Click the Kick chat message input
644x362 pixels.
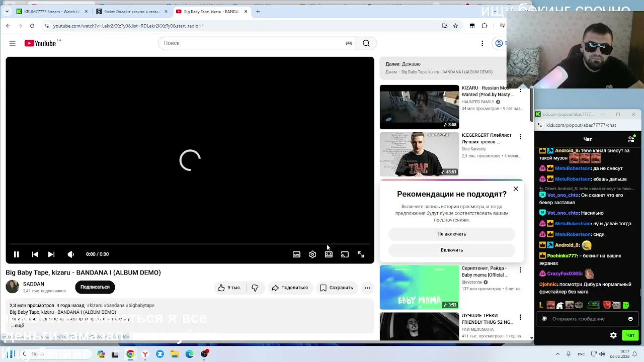[587, 319]
